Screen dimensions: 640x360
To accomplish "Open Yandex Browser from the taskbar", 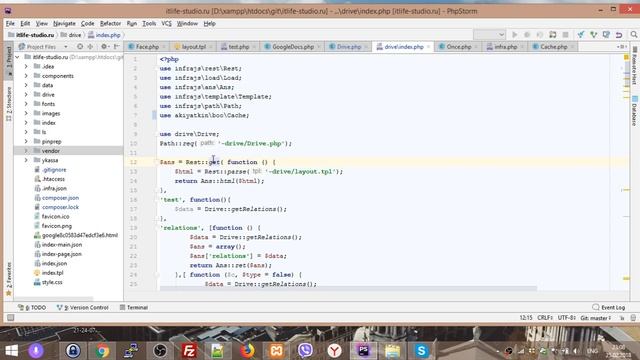I will tap(334, 351).
